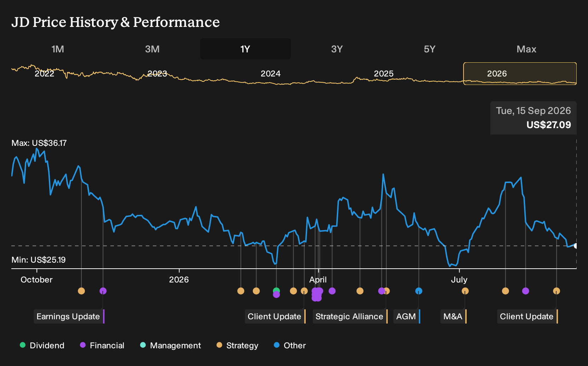Click the Max: US$36.17 label

click(x=39, y=143)
